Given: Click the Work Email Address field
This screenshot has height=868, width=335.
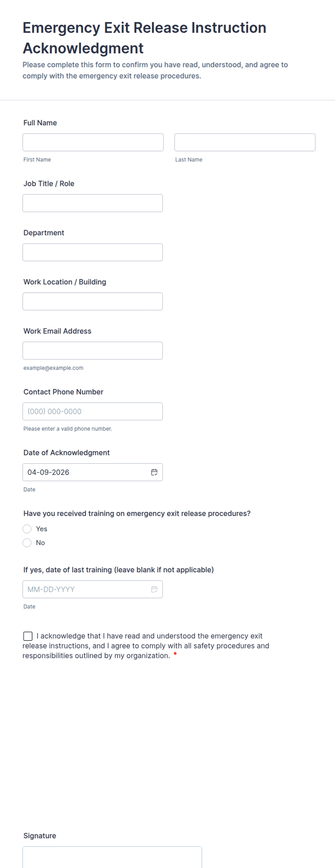Looking at the screenshot, I should tap(93, 351).
